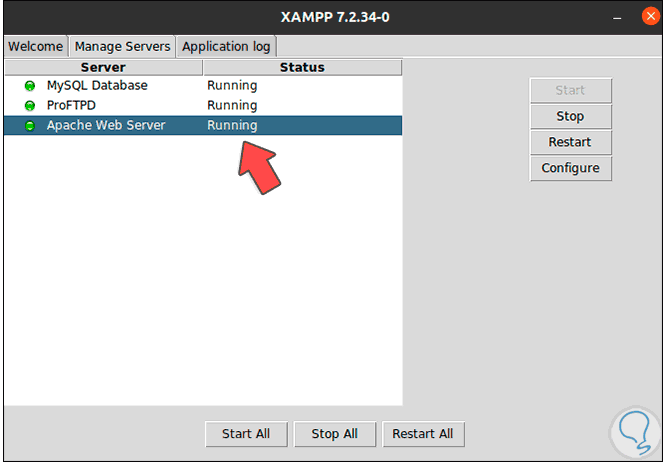
Task: Click the Start All button
Action: [246, 434]
